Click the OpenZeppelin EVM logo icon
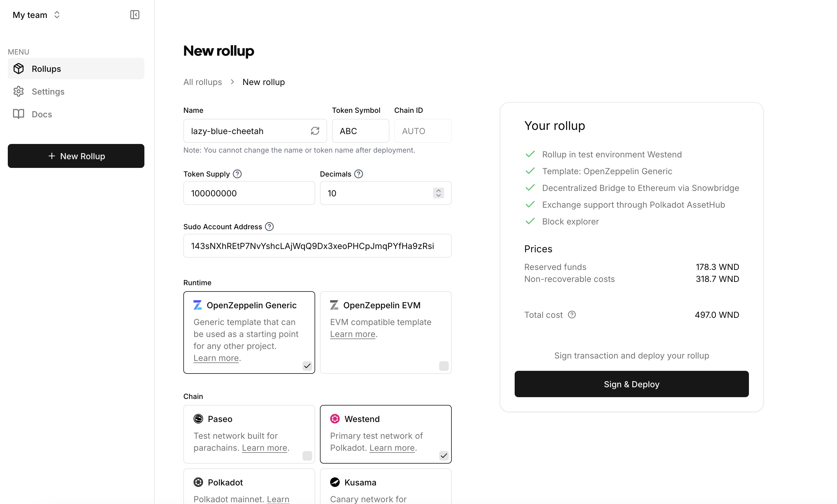The image size is (837, 504). 334,305
